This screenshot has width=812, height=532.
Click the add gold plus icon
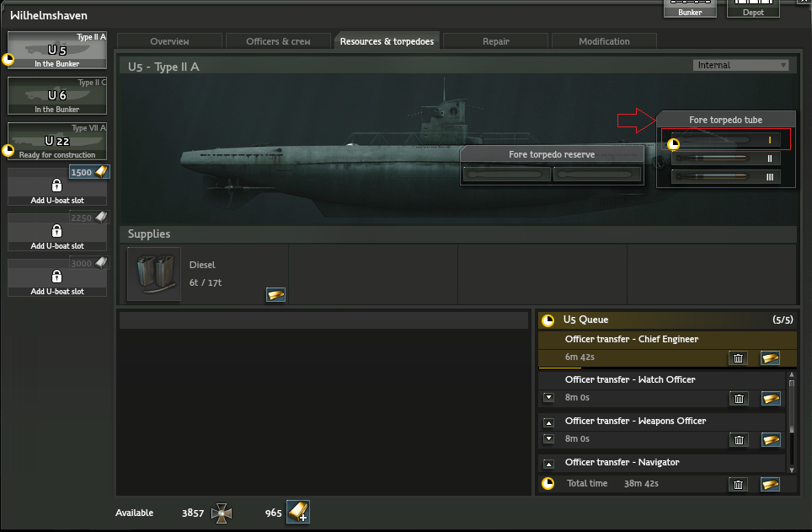297,512
